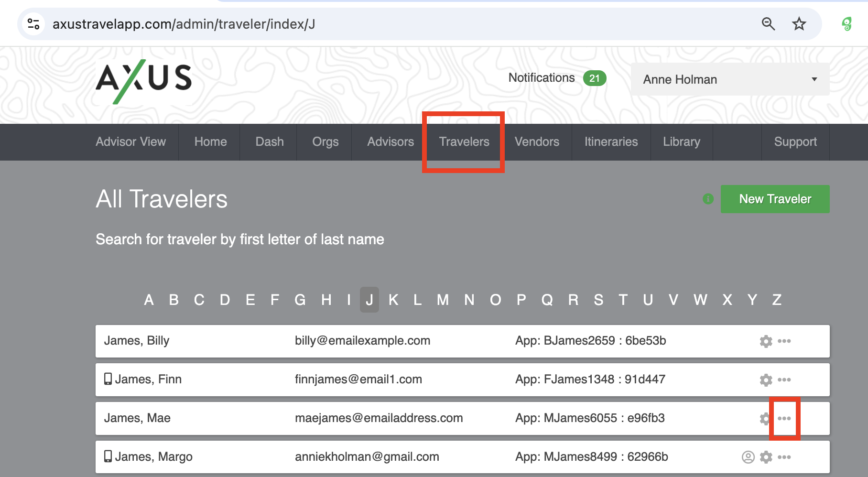Open settings gear for James, Finn

click(766, 380)
